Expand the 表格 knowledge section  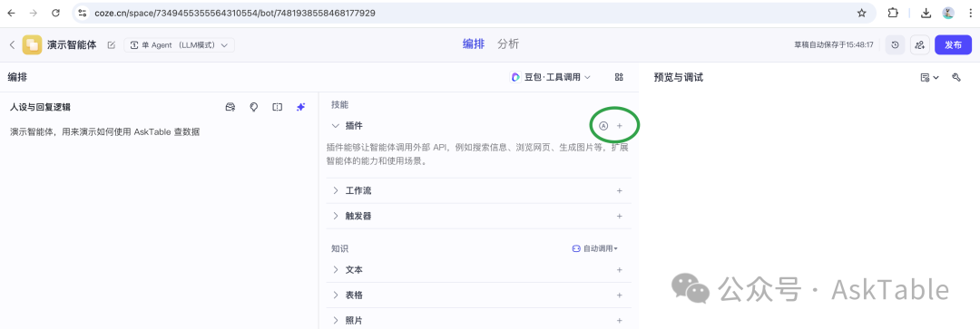click(x=336, y=295)
